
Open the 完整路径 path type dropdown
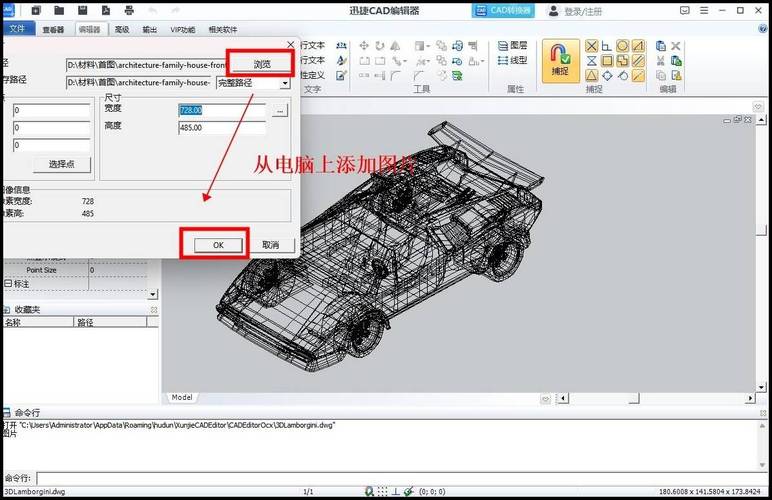(285, 83)
